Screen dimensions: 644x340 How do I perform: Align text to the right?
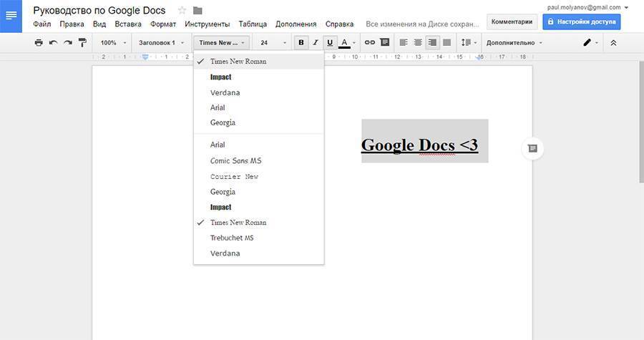coord(432,42)
